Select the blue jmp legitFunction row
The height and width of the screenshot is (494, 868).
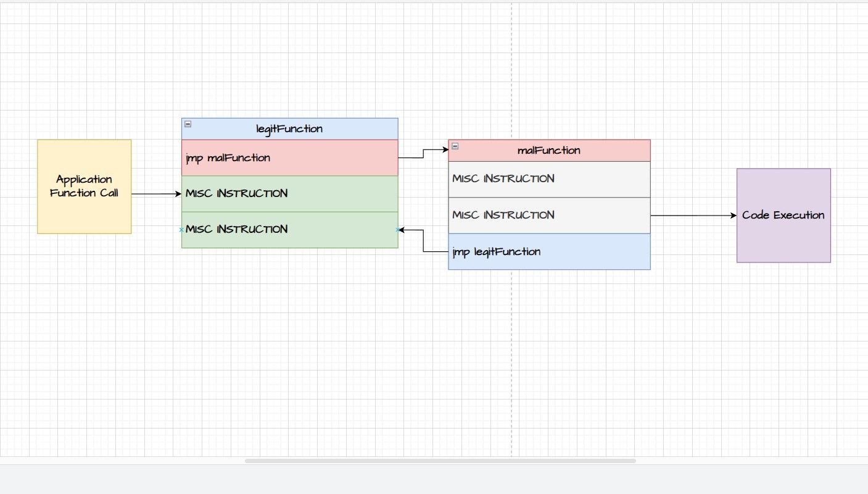549,252
